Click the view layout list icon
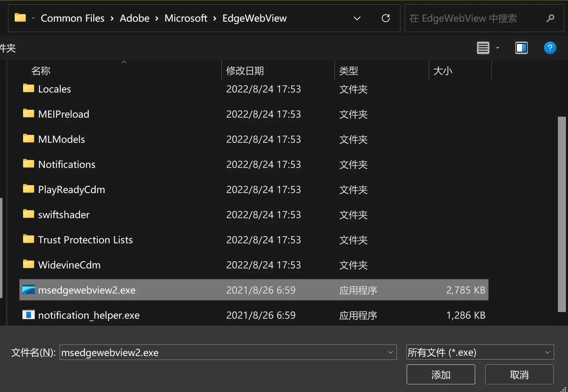Image resolution: width=568 pixels, height=392 pixels. pos(483,48)
